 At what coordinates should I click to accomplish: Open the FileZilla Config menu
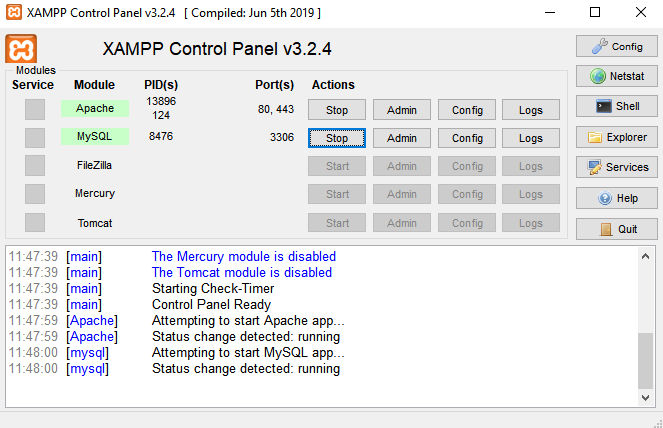pos(467,166)
